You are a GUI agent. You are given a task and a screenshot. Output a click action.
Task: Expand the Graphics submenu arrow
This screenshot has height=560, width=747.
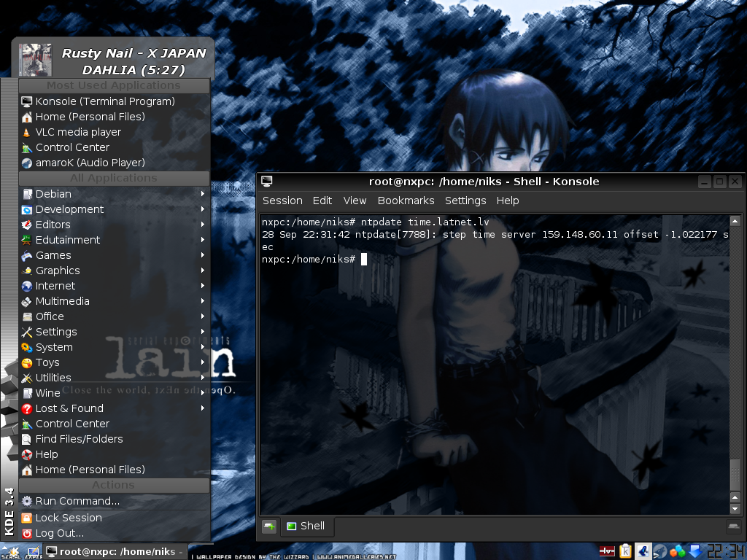pyautogui.click(x=203, y=271)
